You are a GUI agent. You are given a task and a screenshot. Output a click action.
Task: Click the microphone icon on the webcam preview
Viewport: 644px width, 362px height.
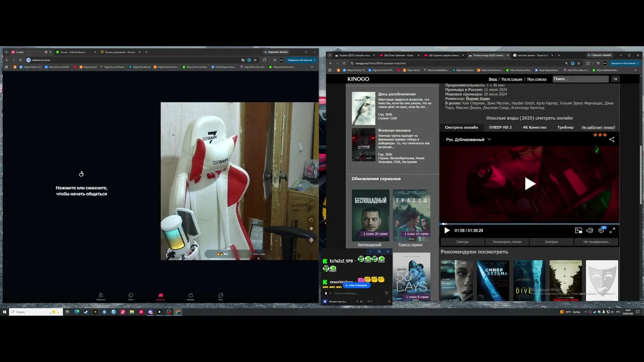pyautogui.click(x=311, y=240)
